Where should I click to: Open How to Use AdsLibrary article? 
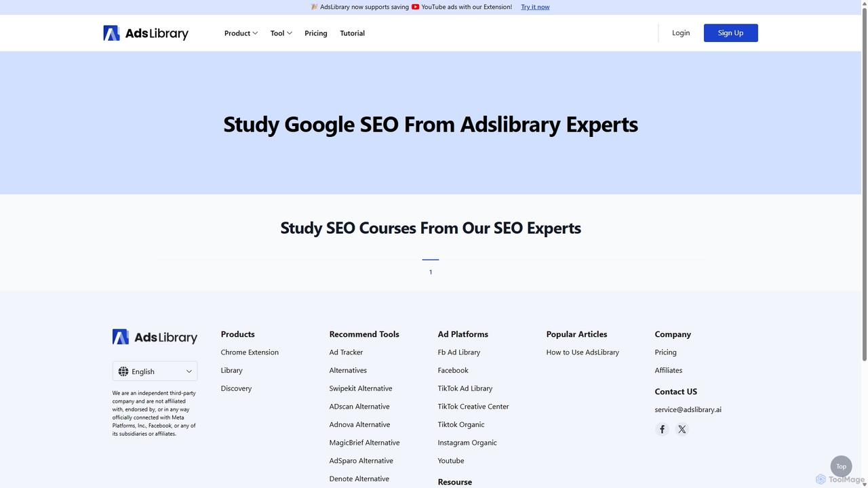[583, 352]
